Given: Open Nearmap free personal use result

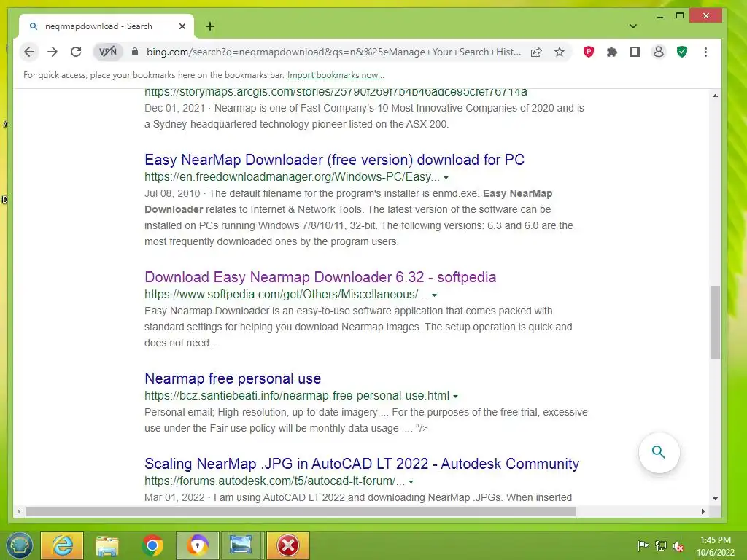Looking at the screenshot, I should (x=233, y=378).
